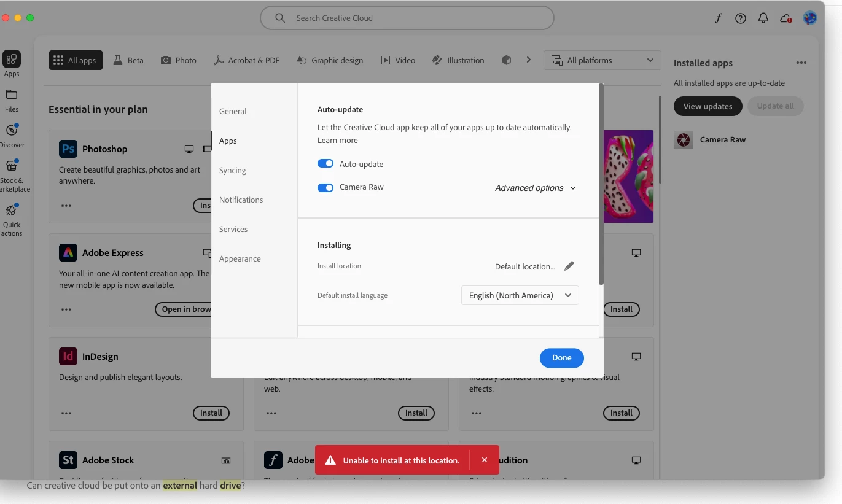842x504 pixels.
Task: Dismiss the install error notification
Action: click(x=485, y=460)
